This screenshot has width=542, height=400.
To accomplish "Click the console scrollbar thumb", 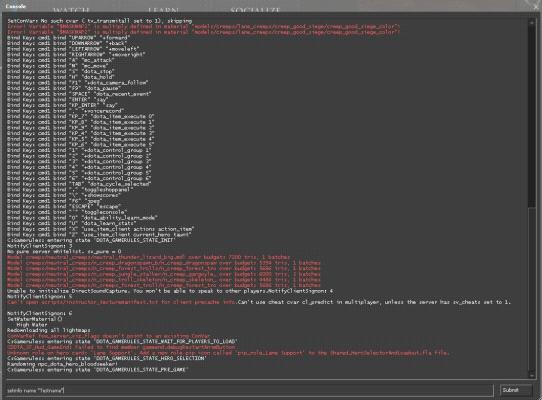I will [531, 117].
